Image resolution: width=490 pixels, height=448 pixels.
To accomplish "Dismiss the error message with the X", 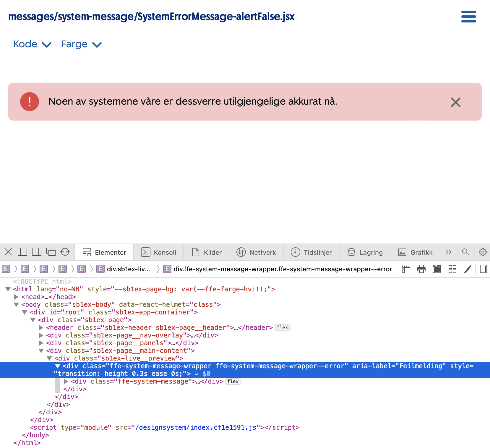I will click(455, 102).
